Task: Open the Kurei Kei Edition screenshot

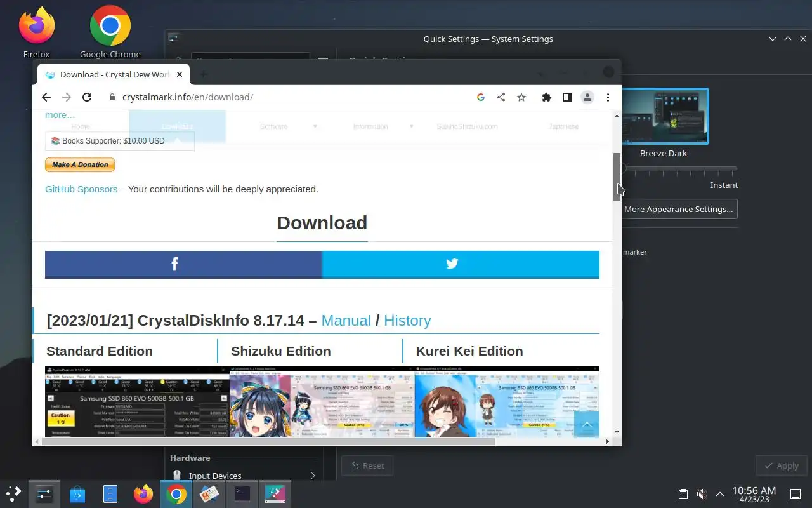Action: (x=507, y=401)
